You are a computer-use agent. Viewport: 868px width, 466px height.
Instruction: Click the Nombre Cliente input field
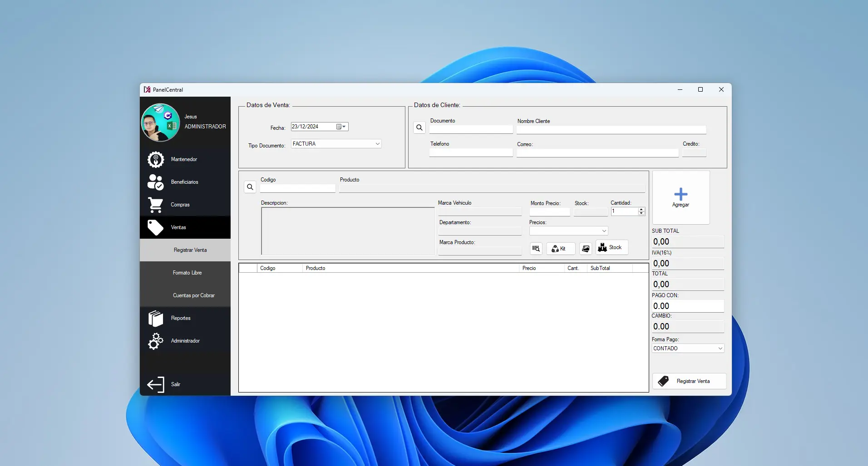pos(612,130)
